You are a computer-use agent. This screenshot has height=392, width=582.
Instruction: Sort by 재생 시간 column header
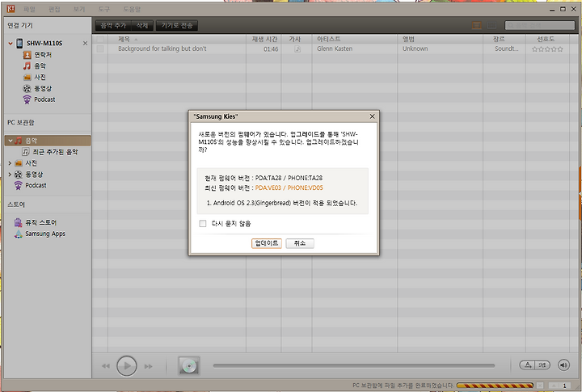264,39
